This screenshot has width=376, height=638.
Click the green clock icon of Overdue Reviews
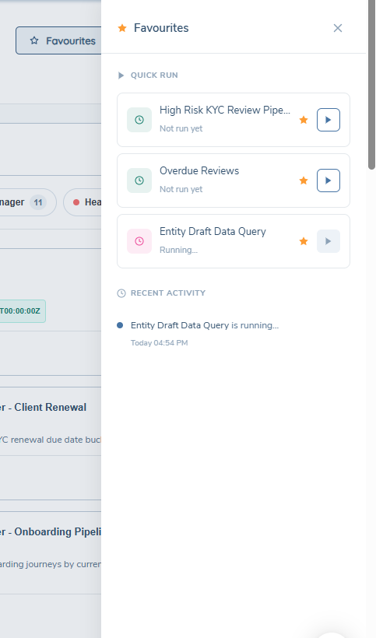(139, 180)
